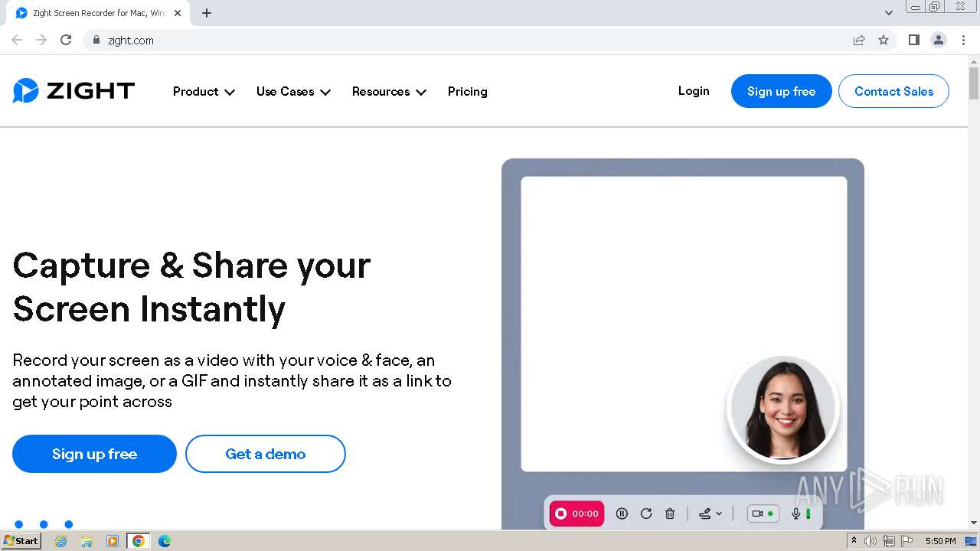
Task: Share this page via share icon
Action: pos(859,40)
